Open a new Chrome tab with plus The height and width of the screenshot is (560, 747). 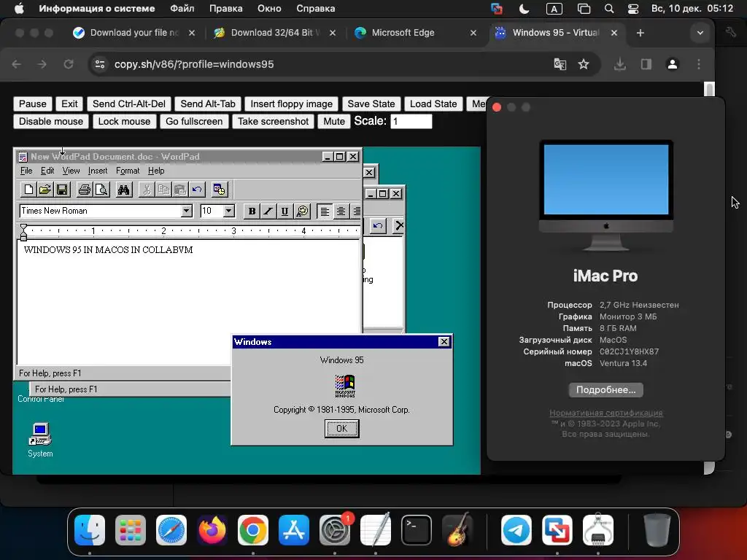640,33
